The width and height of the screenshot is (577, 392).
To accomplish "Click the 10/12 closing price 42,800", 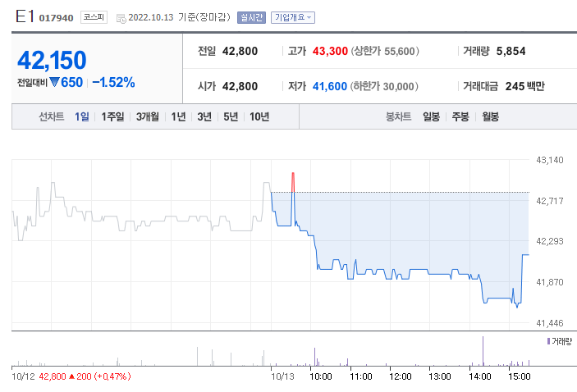I will pos(53,376).
